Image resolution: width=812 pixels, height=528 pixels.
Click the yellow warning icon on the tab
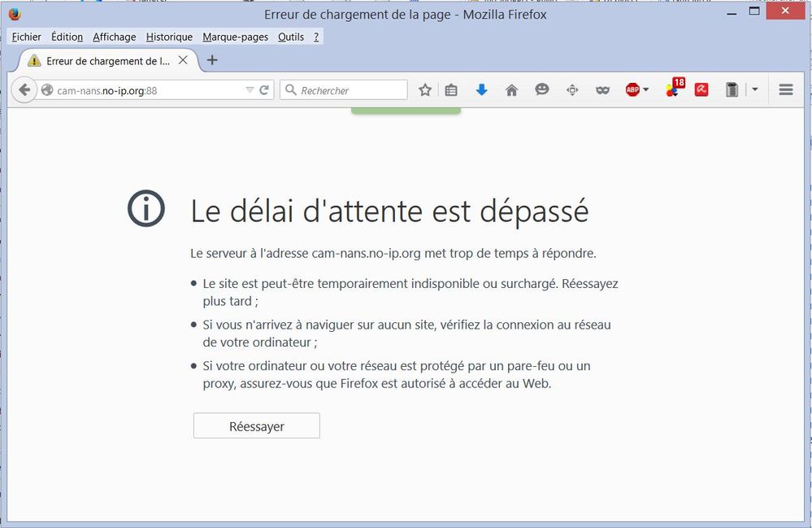coord(34,61)
